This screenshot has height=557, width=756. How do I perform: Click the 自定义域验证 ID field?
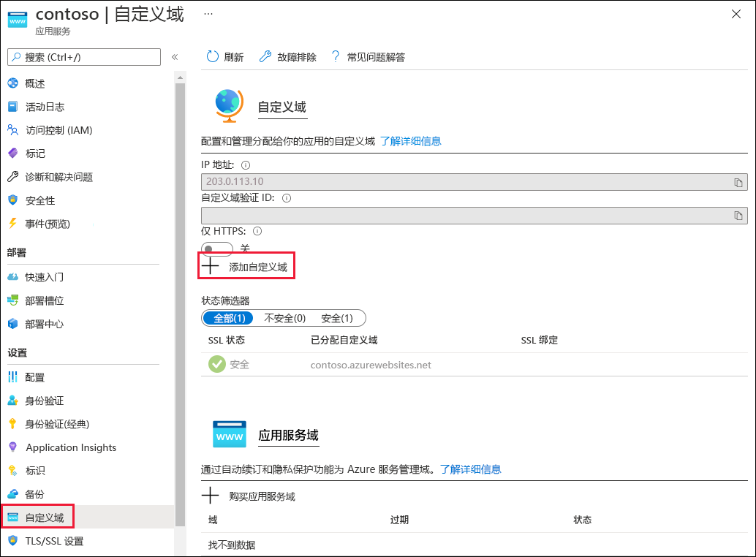click(475, 216)
